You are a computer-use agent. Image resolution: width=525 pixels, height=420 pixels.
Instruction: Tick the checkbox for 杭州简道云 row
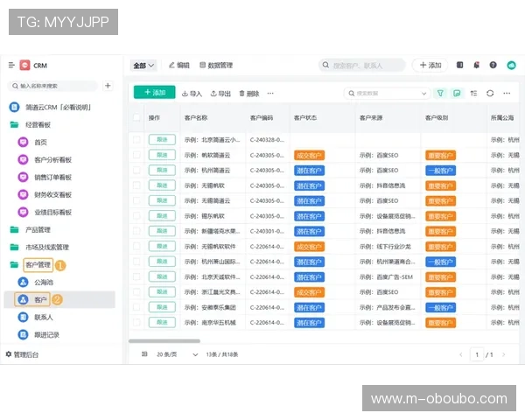point(136,170)
